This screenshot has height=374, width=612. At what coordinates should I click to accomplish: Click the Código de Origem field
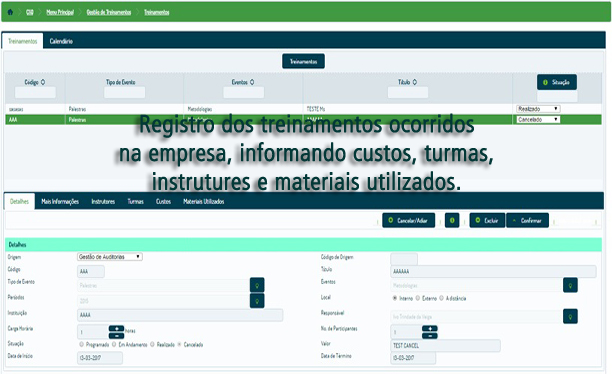(x=404, y=258)
